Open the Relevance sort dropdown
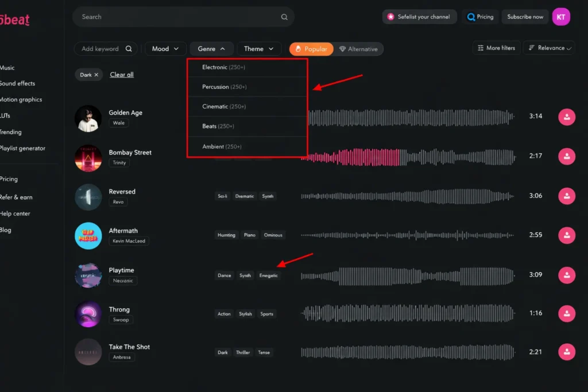588x392 pixels. (x=550, y=48)
